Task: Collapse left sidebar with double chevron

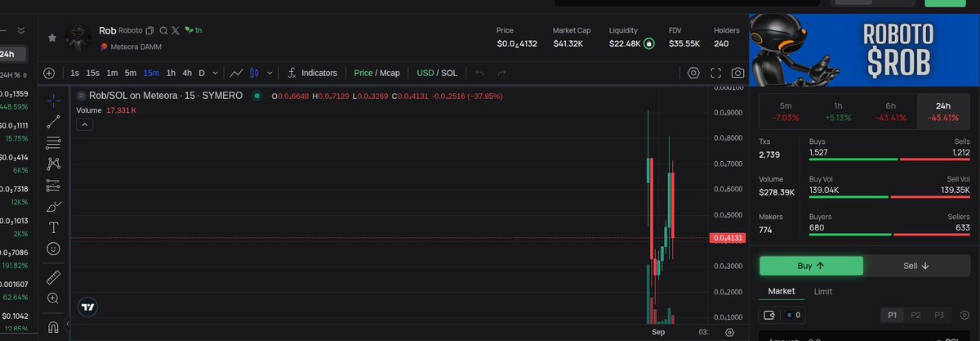Action: coord(21,30)
